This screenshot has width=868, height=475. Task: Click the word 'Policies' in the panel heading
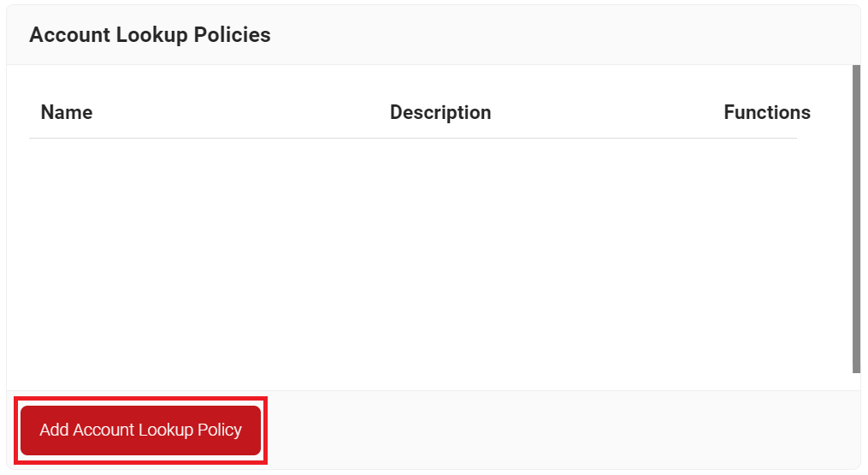[232, 35]
